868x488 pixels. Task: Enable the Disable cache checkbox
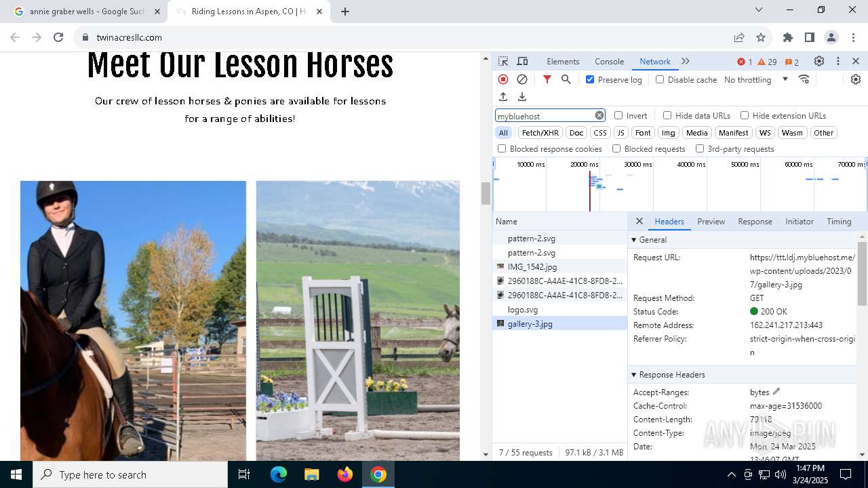point(660,79)
